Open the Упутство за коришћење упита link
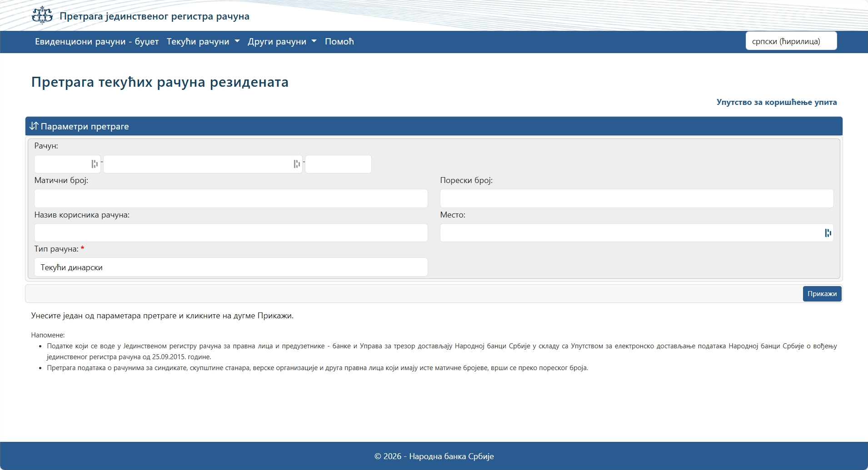868x470 pixels. 776,102
